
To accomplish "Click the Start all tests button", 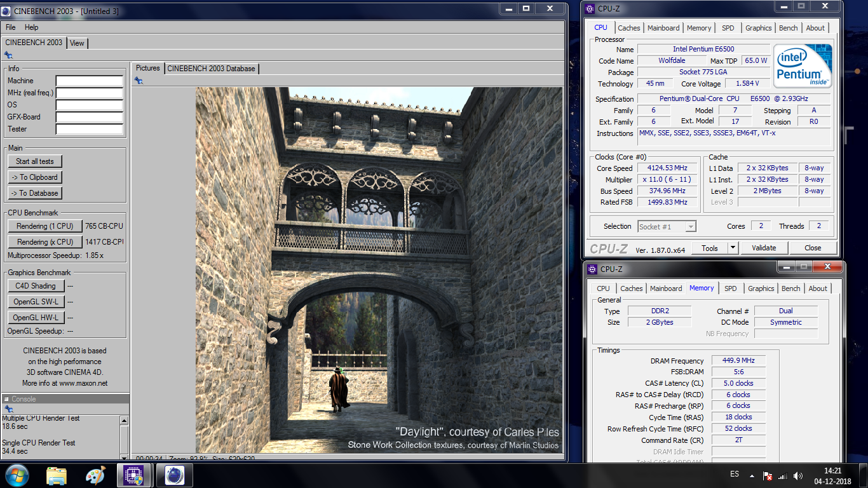I will coord(35,161).
